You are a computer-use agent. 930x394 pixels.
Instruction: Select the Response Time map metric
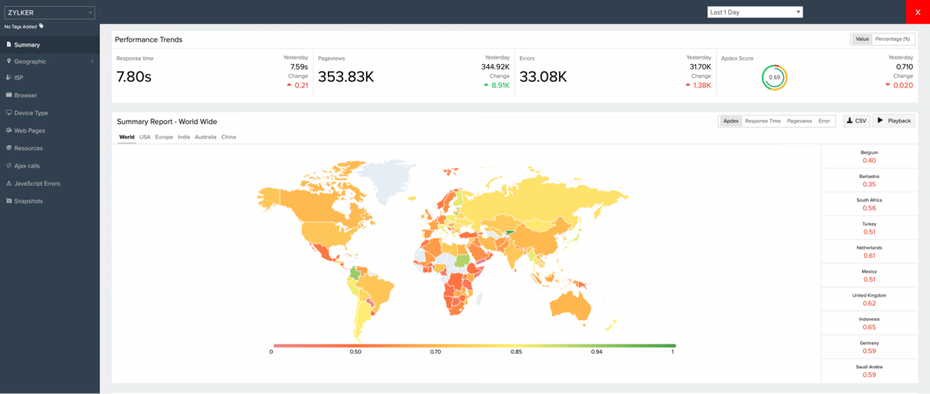[763, 121]
